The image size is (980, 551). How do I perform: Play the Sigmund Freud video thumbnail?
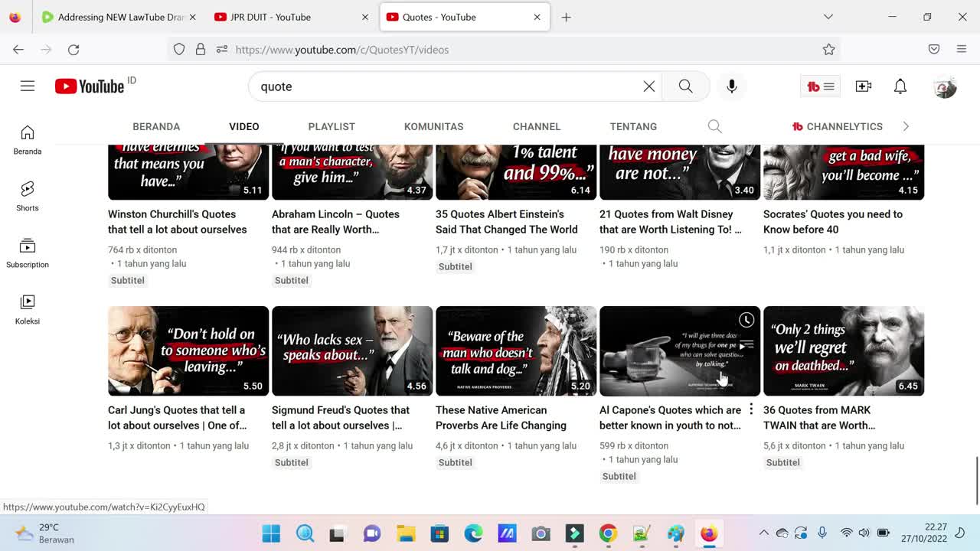pos(352,351)
